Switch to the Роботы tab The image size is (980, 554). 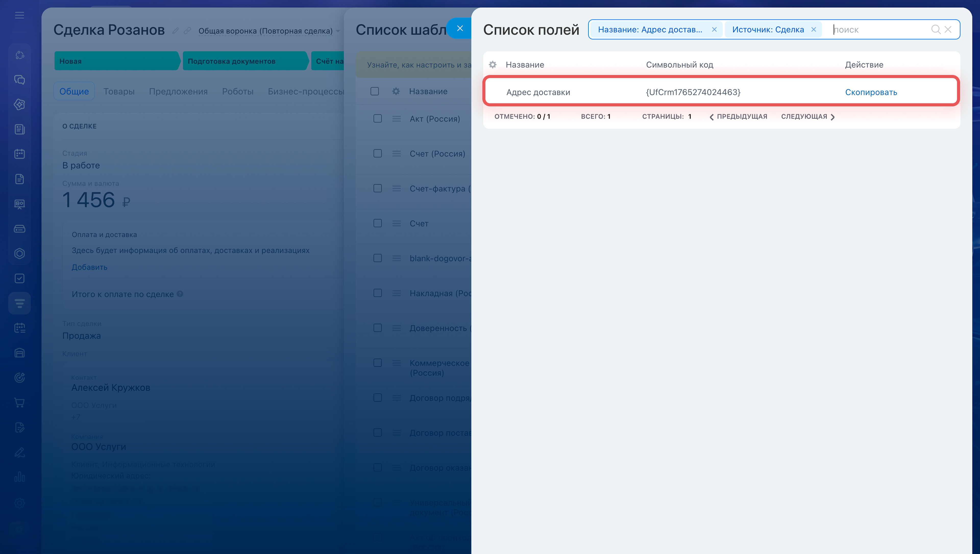click(238, 91)
